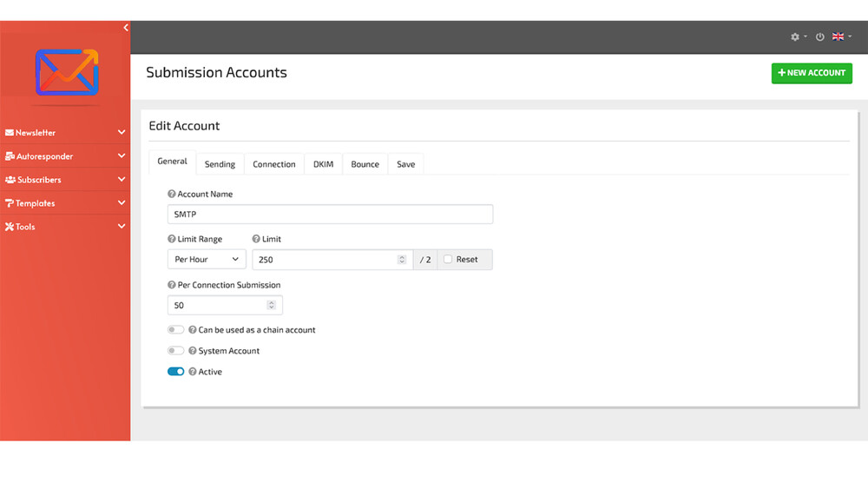Screen dimensions: 868x489
Task: Open the UK flag language selector
Action: point(841,36)
